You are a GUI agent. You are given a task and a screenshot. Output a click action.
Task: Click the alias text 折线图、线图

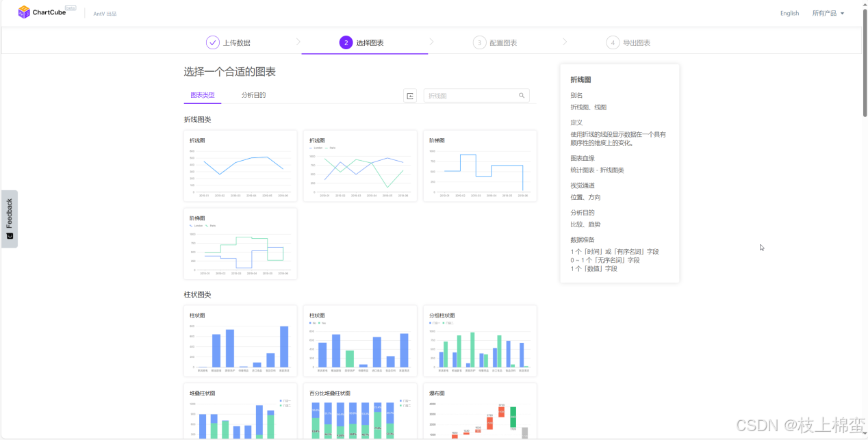tap(588, 107)
